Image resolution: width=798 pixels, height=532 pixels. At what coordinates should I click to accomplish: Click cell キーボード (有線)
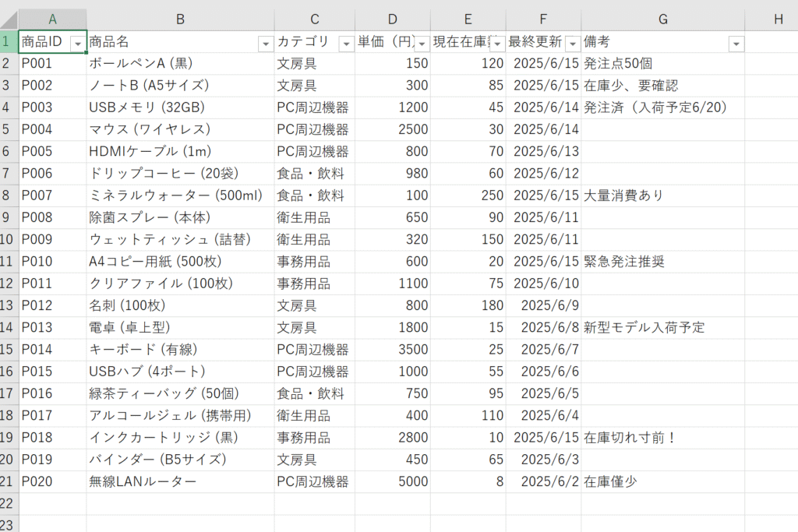(180, 350)
